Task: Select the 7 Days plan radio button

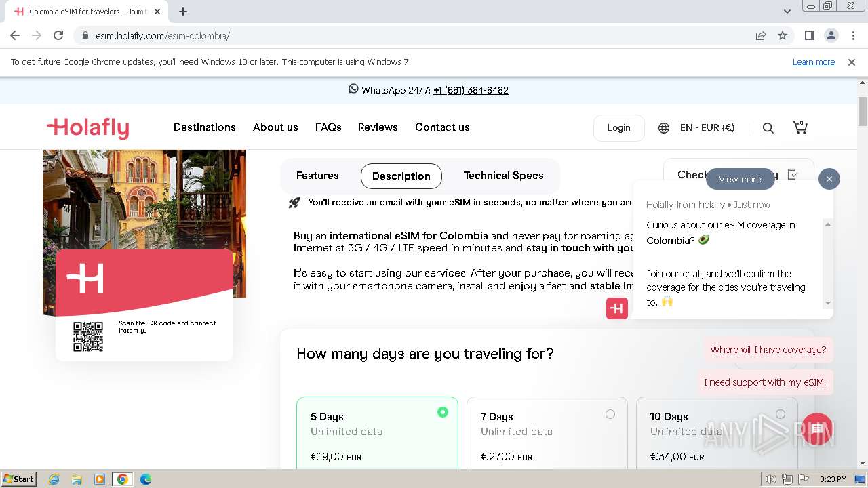Action: pyautogui.click(x=610, y=414)
